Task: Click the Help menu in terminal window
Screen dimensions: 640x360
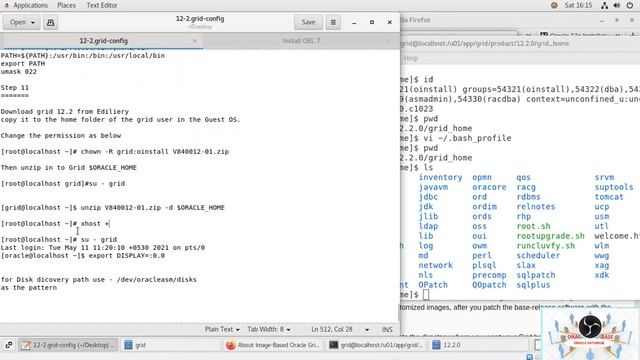Action: (x=410, y=58)
